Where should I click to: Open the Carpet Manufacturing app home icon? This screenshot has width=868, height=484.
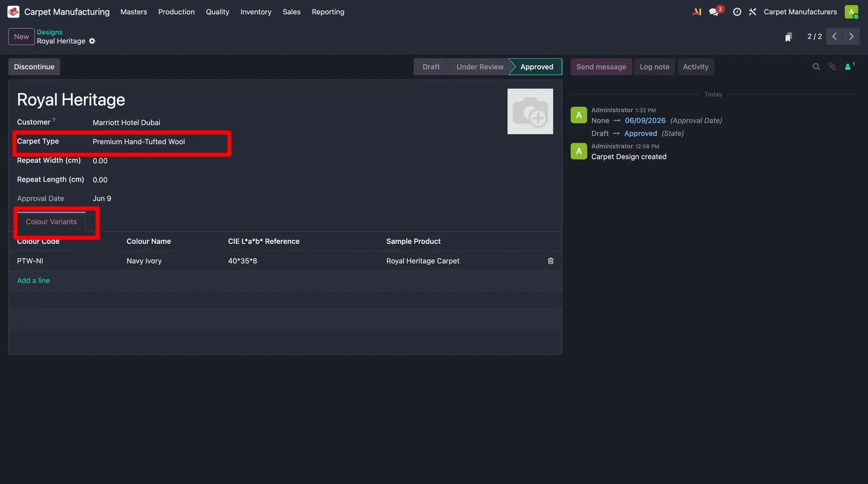pyautogui.click(x=14, y=11)
